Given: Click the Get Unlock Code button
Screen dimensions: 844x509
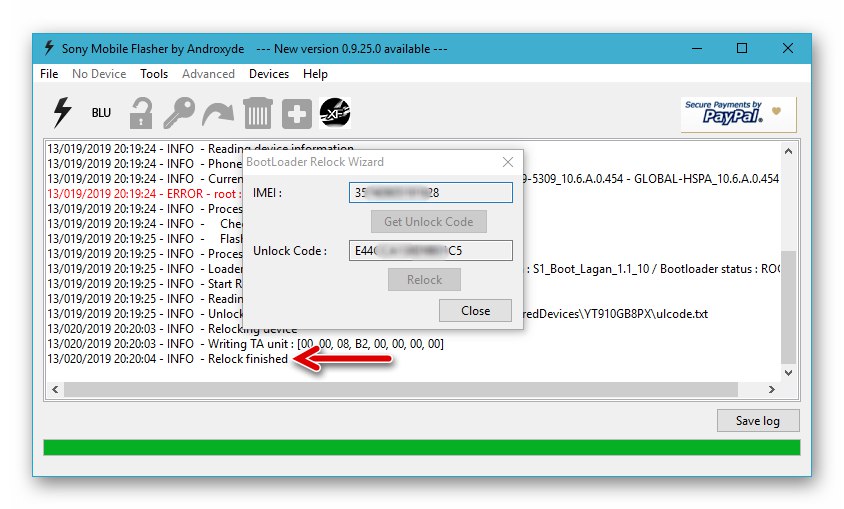Looking at the screenshot, I should click(x=428, y=222).
